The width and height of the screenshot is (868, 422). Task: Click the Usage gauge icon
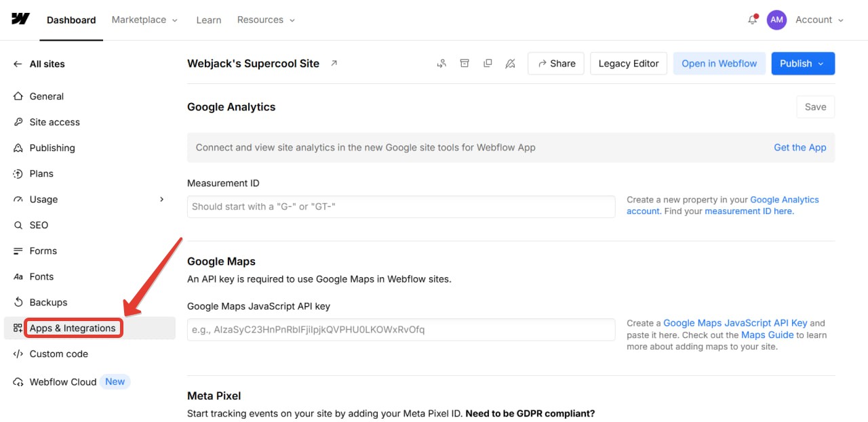(18, 199)
